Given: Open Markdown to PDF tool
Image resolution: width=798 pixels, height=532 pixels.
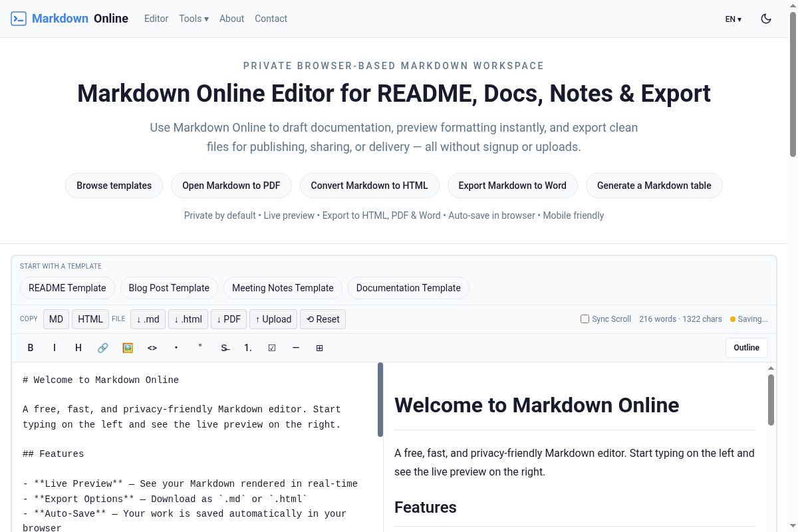Looking at the screenshot, I should point(231,186).
